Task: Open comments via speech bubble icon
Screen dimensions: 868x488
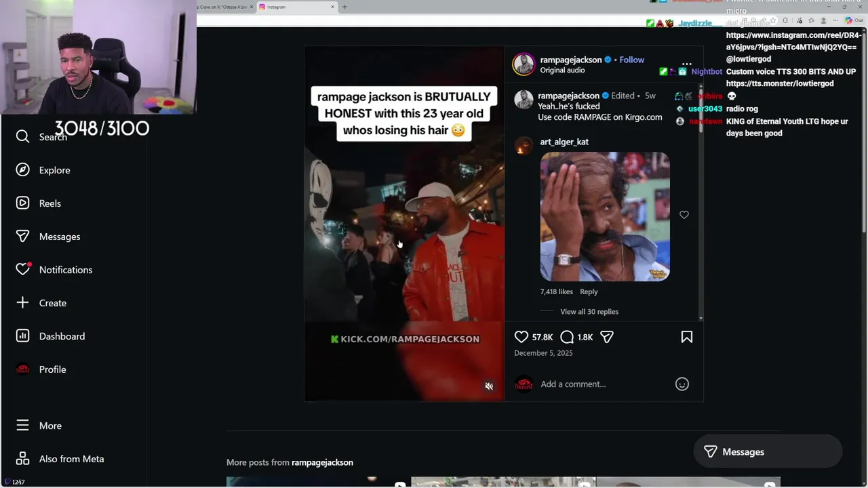Action: [x=567, y=337]
